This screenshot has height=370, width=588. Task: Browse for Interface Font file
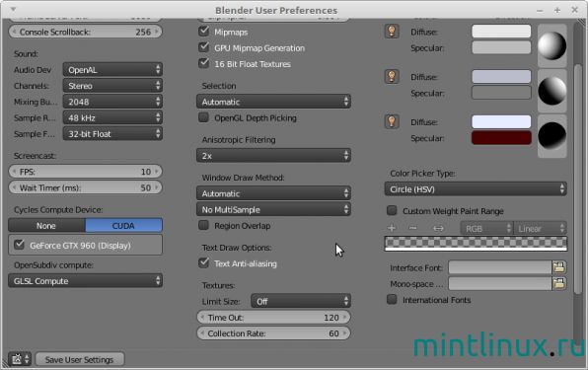point(559,267)
